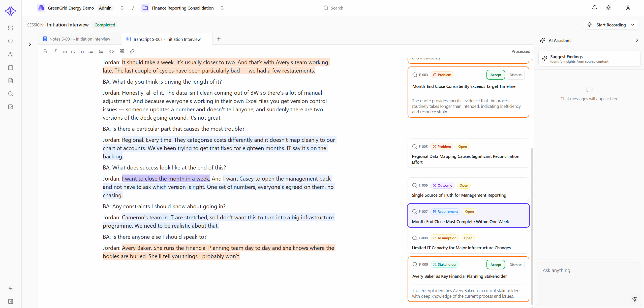Screen dimensions: 644x308
Task: Click the F-009 Stakeholder tag
Action: click(x=445, y=264)
